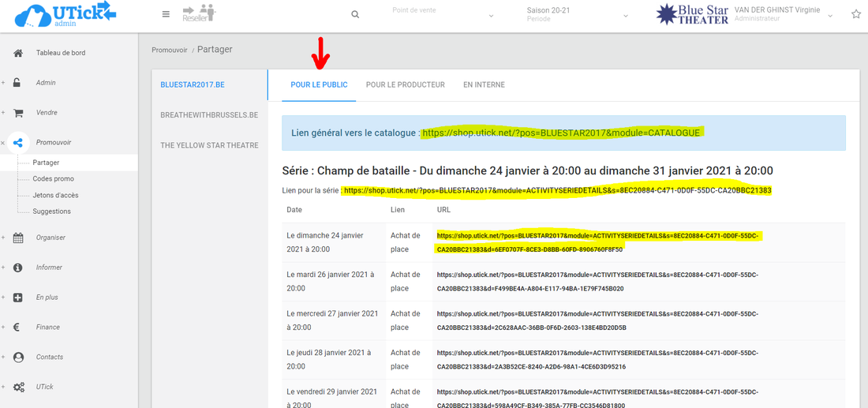Switch to the En interne tab

484,85
